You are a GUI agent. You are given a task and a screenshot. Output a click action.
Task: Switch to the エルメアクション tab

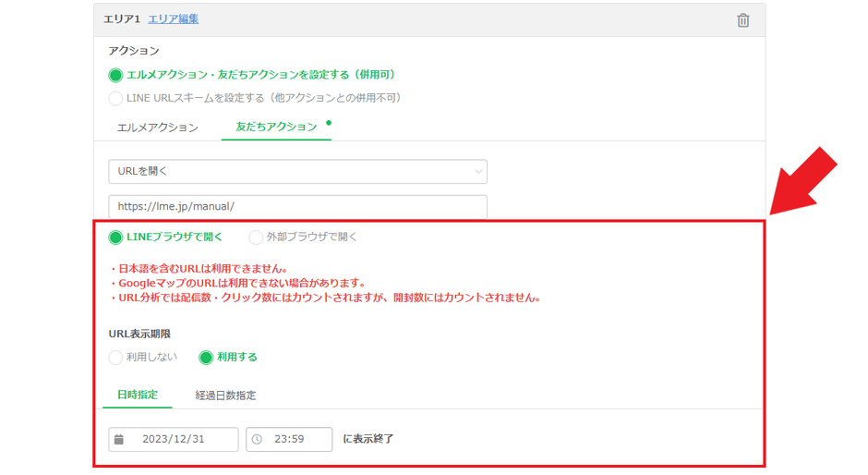[157, 128]
